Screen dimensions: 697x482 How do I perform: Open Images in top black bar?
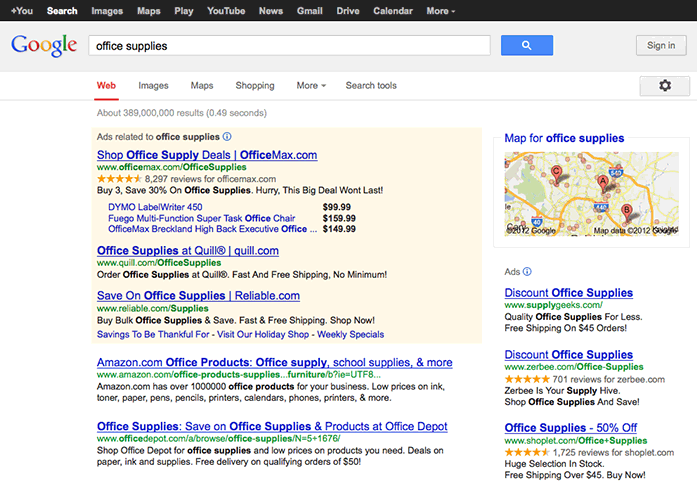107,11
